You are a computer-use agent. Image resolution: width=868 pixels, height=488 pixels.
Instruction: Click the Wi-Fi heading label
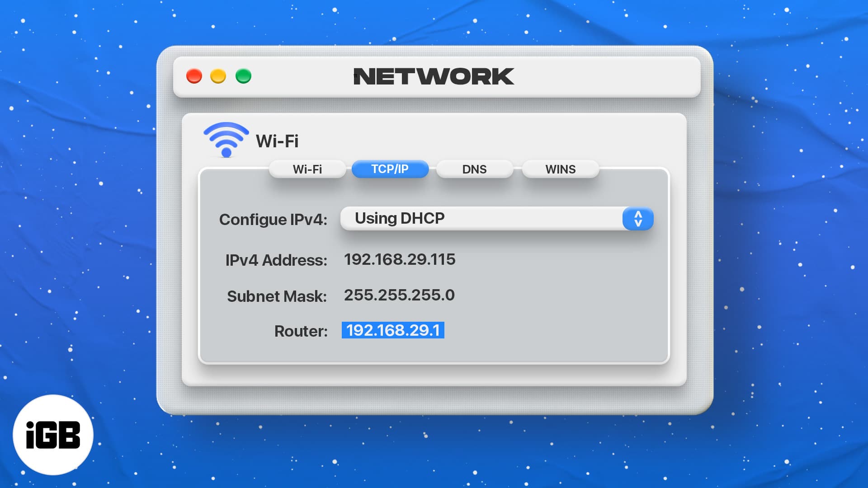coord(277,141)
